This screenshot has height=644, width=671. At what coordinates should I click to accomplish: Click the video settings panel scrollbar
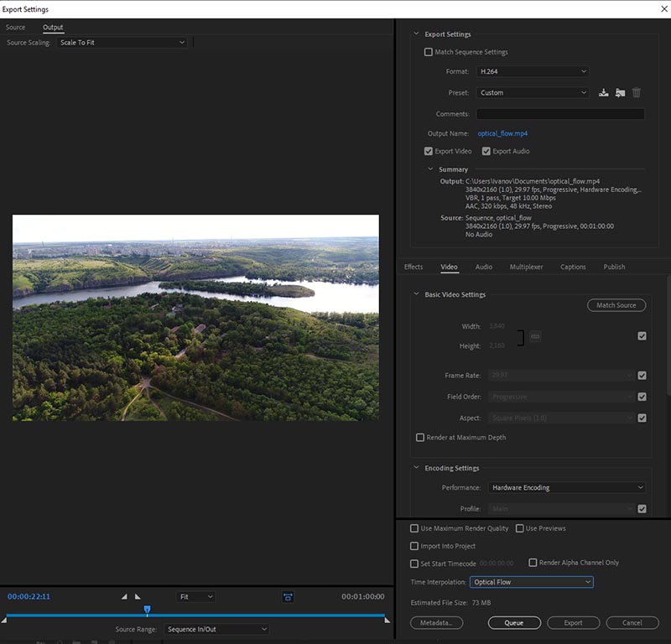pos(668,336)
